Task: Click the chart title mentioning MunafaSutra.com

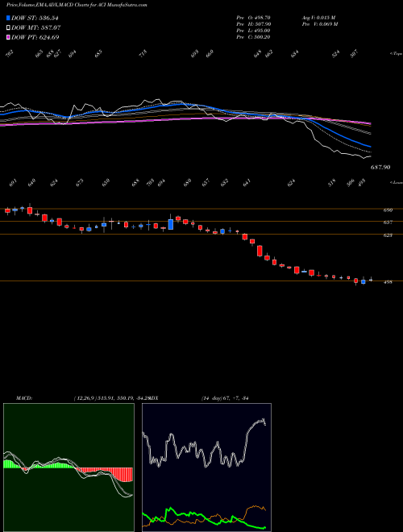Action: click(77, 6)
